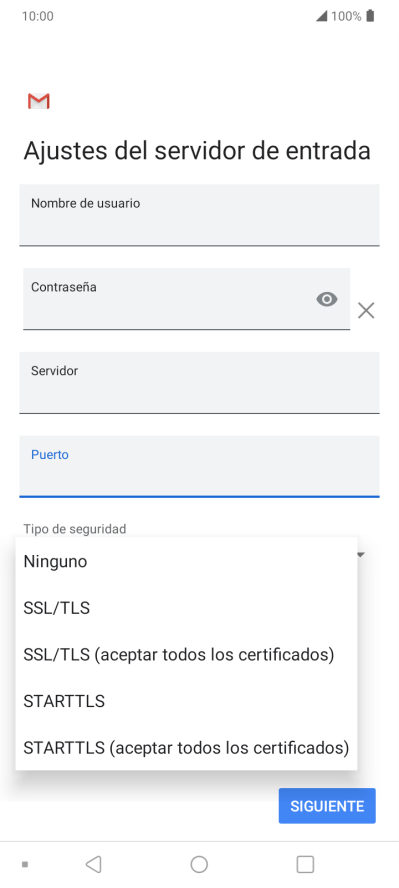Tap the small dot in navigation bar

25,864
